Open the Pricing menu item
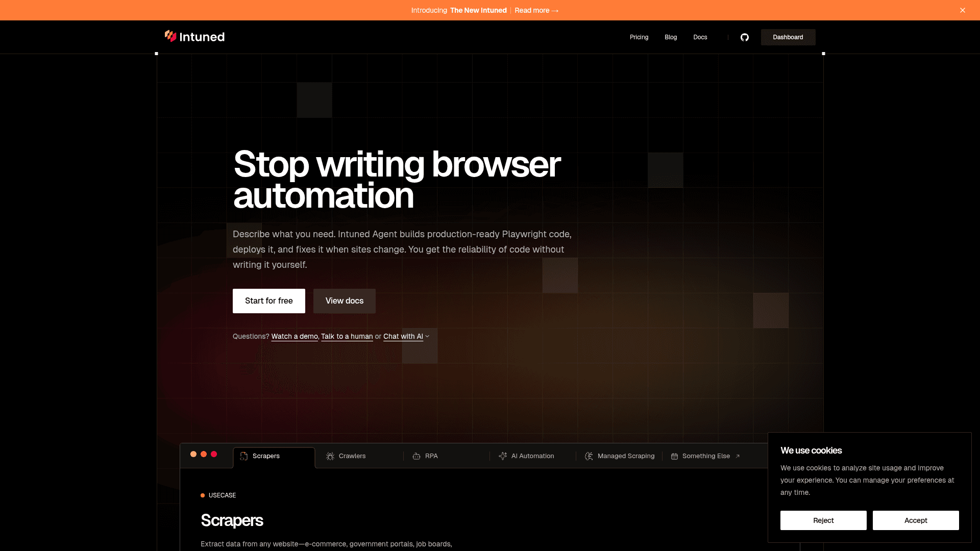Screen dimensions: 980x551 click(x=639, y=37)
